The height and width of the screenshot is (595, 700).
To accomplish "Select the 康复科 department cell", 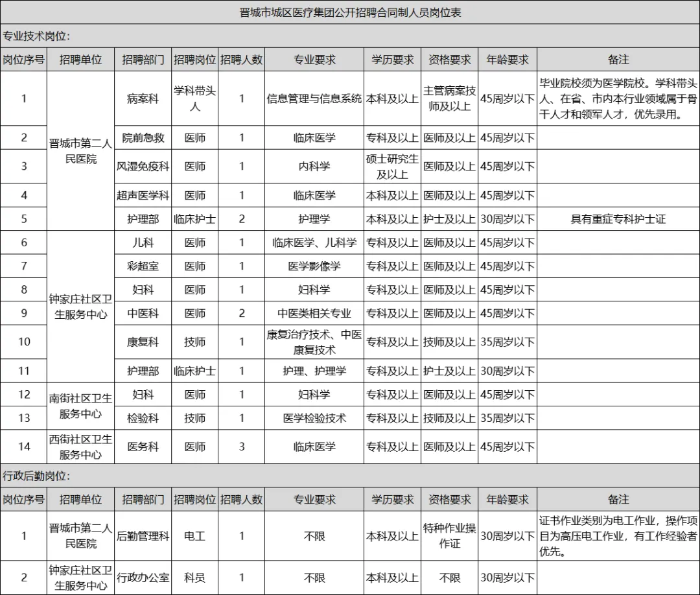I will 143,342.
